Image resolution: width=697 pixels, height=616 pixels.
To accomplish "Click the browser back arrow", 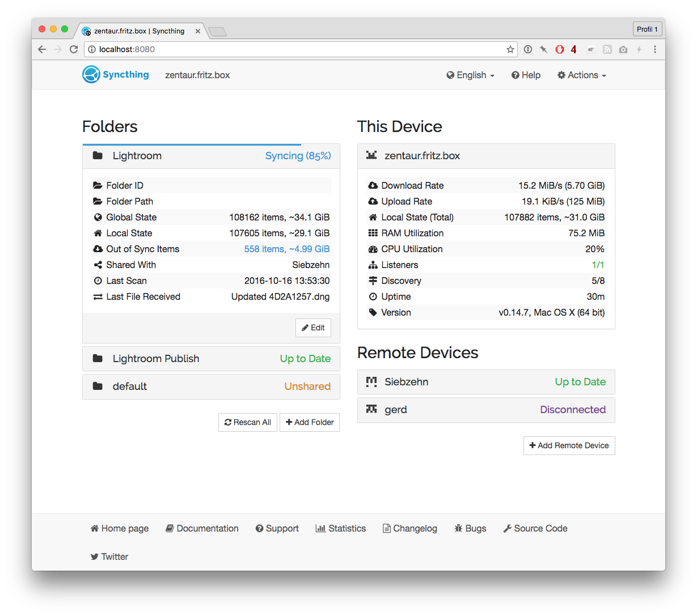I will (42, 49).
